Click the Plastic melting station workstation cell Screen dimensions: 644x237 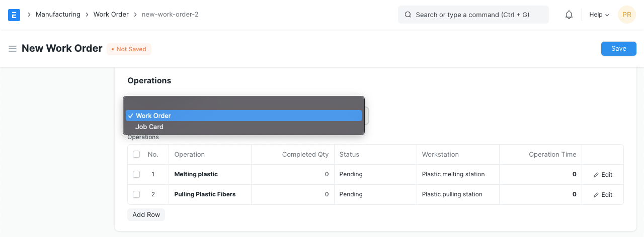tap(453, 174)
